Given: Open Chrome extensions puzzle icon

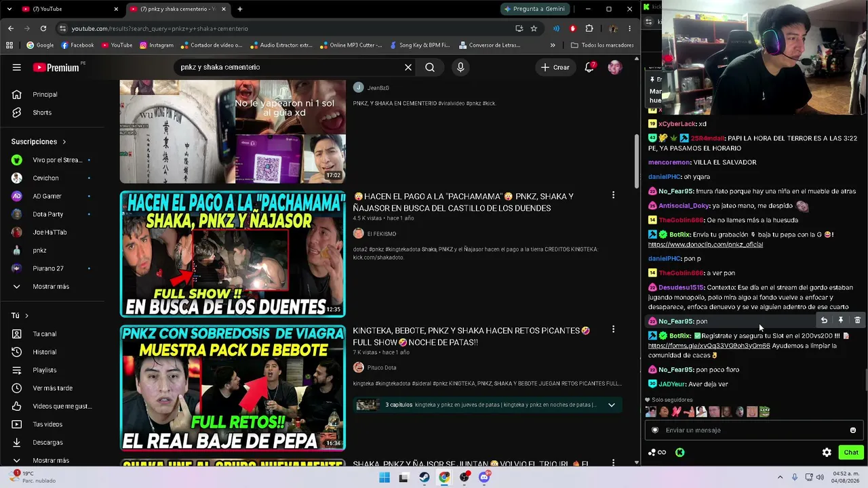Looking at the screenshot, I should point(589,28).
